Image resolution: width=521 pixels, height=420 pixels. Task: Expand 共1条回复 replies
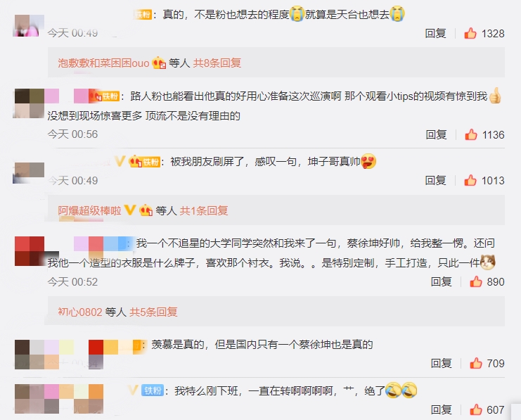(x=204, y=210)
